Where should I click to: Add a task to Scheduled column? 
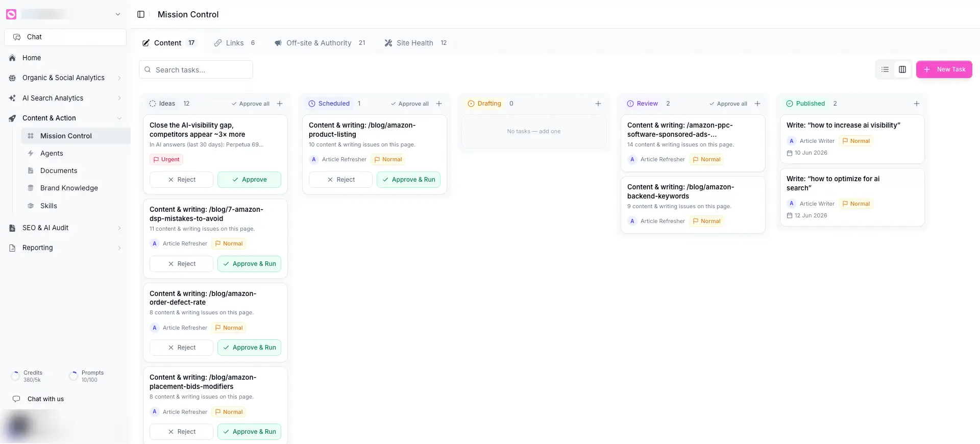439,104
